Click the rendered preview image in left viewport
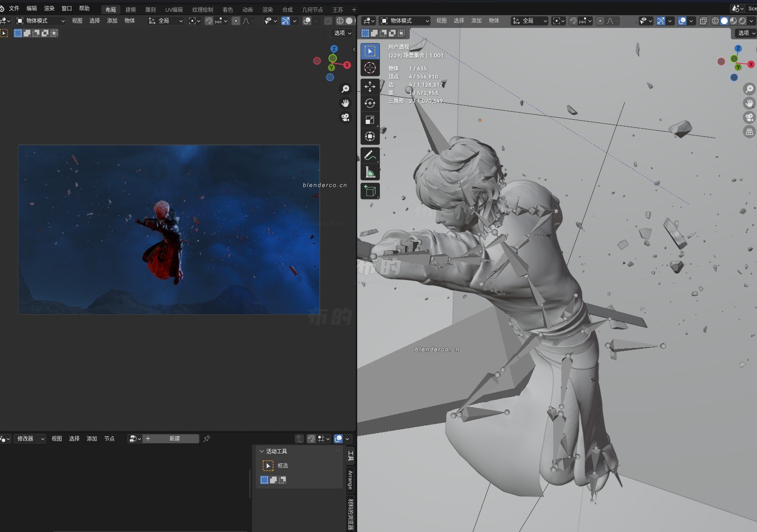The width and height of the screenshot is (757, 532). [169, 230]
